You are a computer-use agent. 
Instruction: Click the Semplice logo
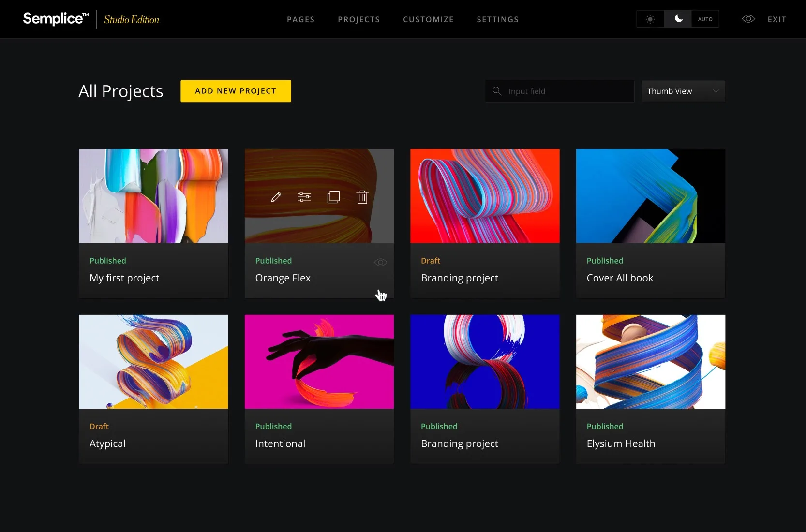56,18
